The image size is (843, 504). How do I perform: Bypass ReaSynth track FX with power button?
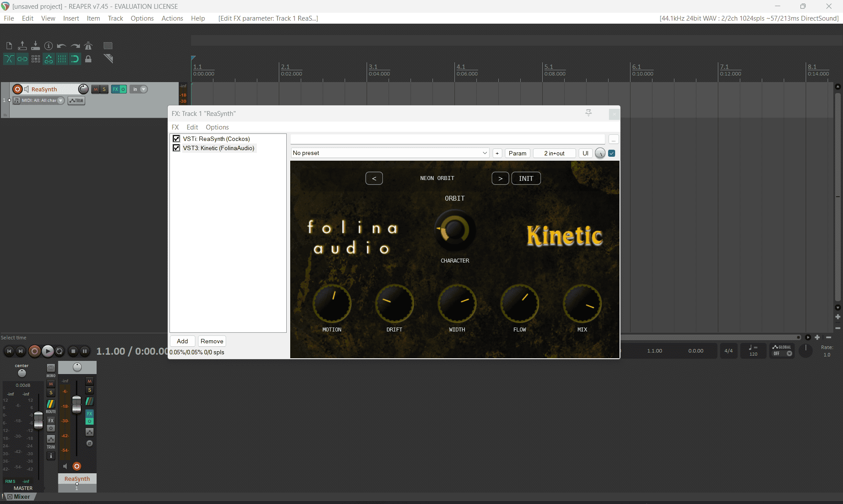click(x=123, y=89)
